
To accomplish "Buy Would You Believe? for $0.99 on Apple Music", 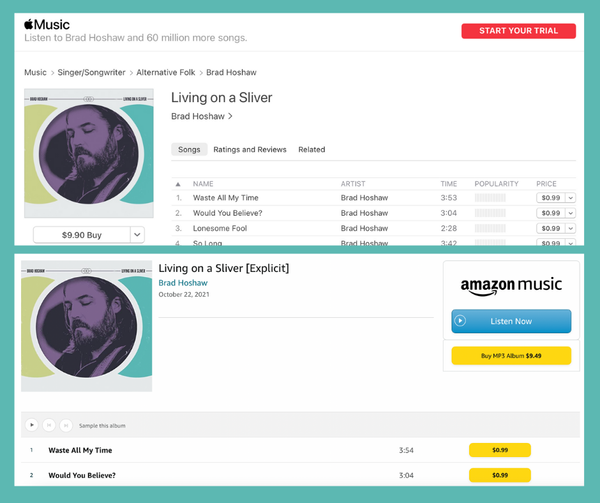I will click(x=551, y=213).
